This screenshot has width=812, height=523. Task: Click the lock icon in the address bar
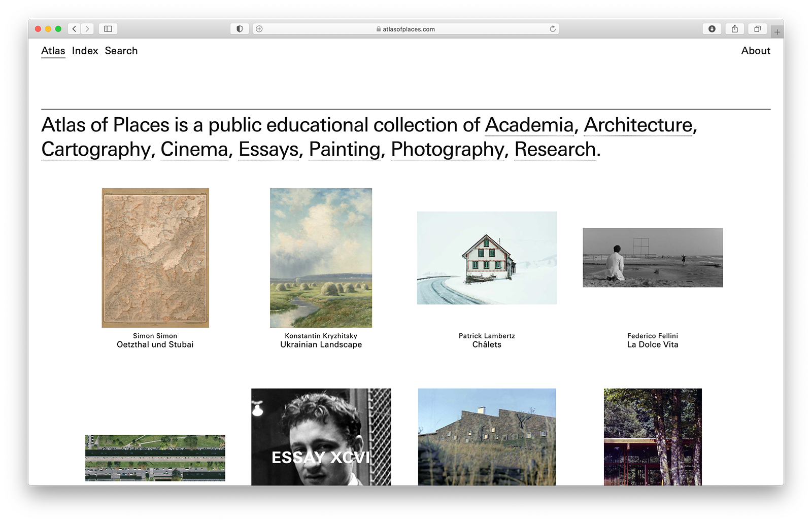point(379,29)
